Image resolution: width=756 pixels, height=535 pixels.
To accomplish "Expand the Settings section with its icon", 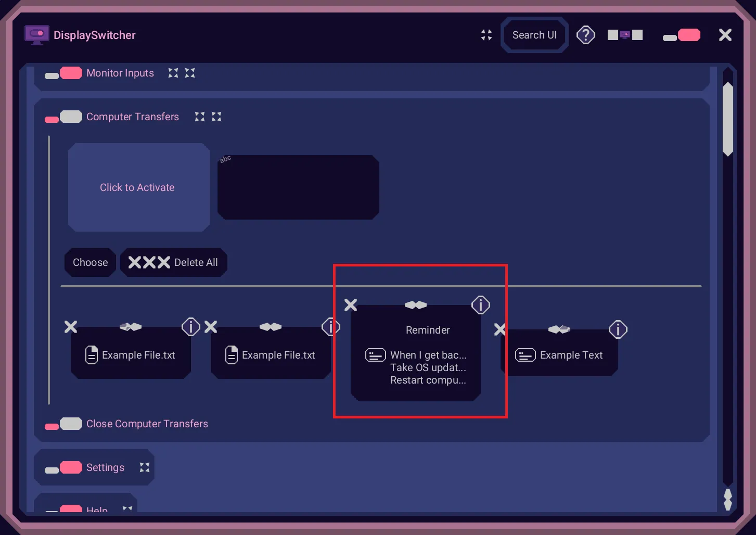I will click(145, 467).
